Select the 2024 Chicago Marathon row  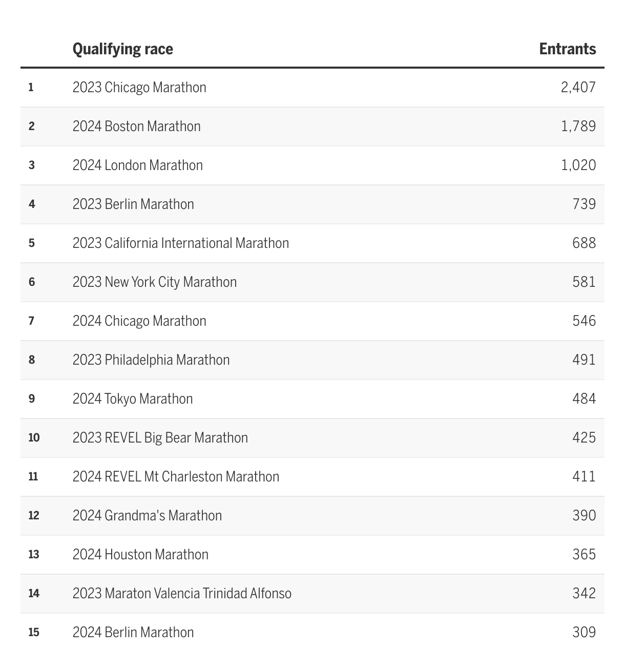[x=139, y=321]
